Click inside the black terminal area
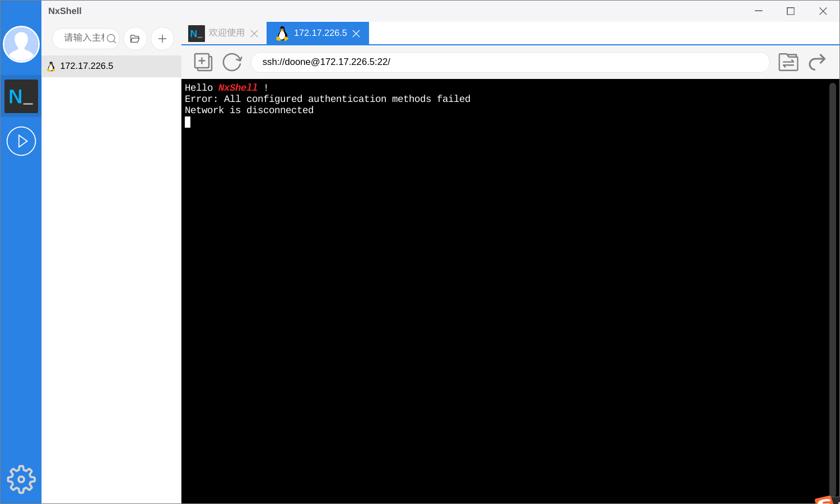 pyautogui.click(x=504, y=280)
